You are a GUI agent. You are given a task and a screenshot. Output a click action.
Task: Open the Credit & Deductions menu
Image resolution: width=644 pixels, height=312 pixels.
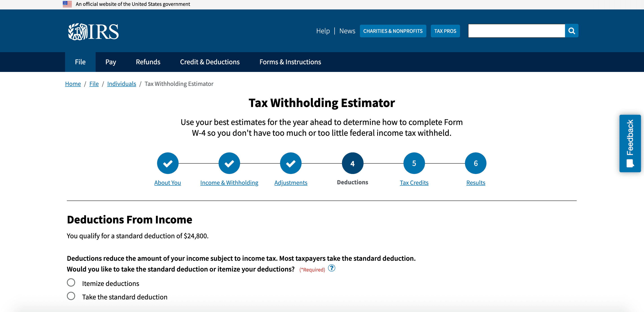[x=210, y=62]
